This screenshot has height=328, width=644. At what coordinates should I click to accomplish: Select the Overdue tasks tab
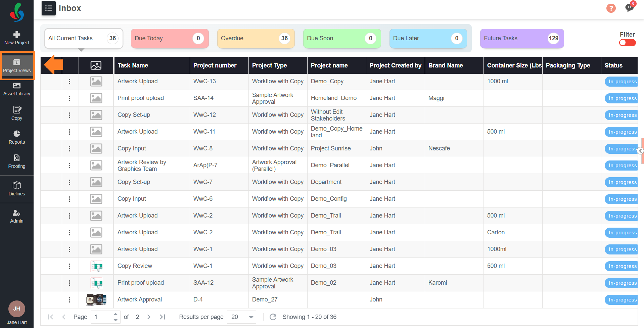tap(256, 38)
